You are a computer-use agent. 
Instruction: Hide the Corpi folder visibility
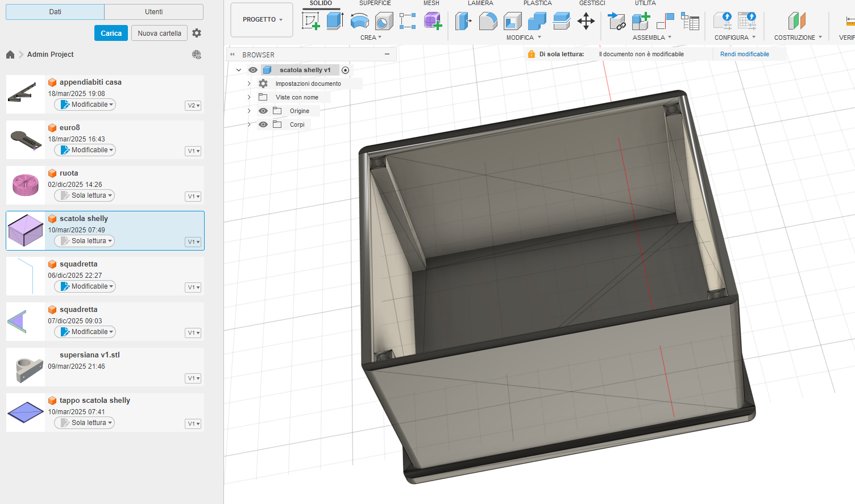pos(263,124)
